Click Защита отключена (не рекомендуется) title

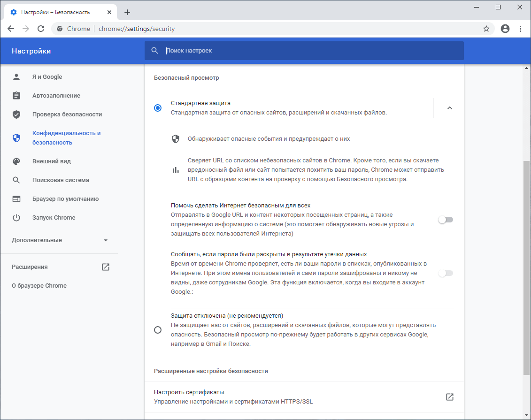point(227,316)
